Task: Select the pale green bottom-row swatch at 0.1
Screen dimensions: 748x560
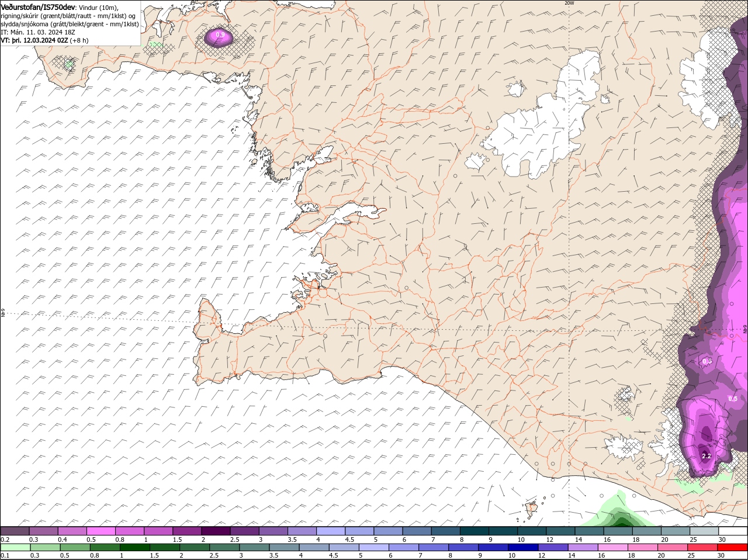Action: pyautogui.click(x=16, y=547)
